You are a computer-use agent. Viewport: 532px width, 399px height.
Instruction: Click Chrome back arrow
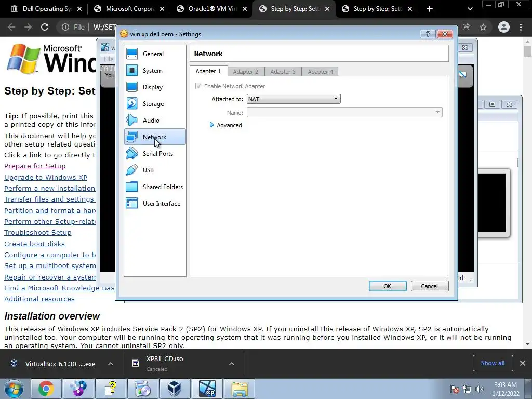[x=11, y=27]
